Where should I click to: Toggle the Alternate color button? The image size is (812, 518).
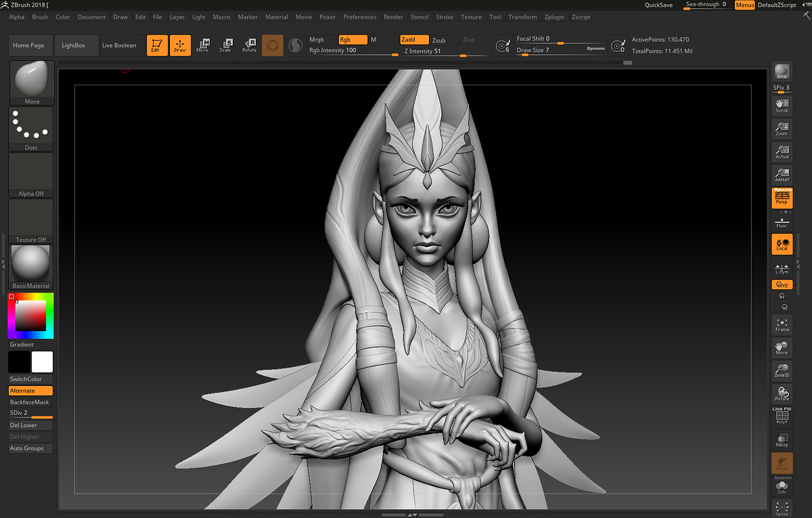coord(31,391)
